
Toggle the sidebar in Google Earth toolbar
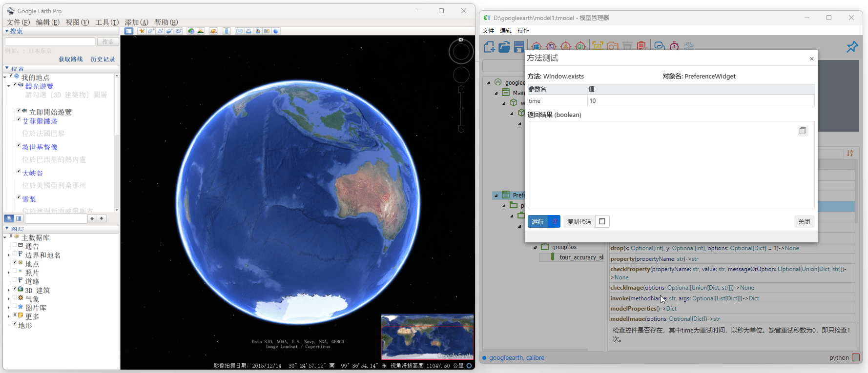coord(128,31)
